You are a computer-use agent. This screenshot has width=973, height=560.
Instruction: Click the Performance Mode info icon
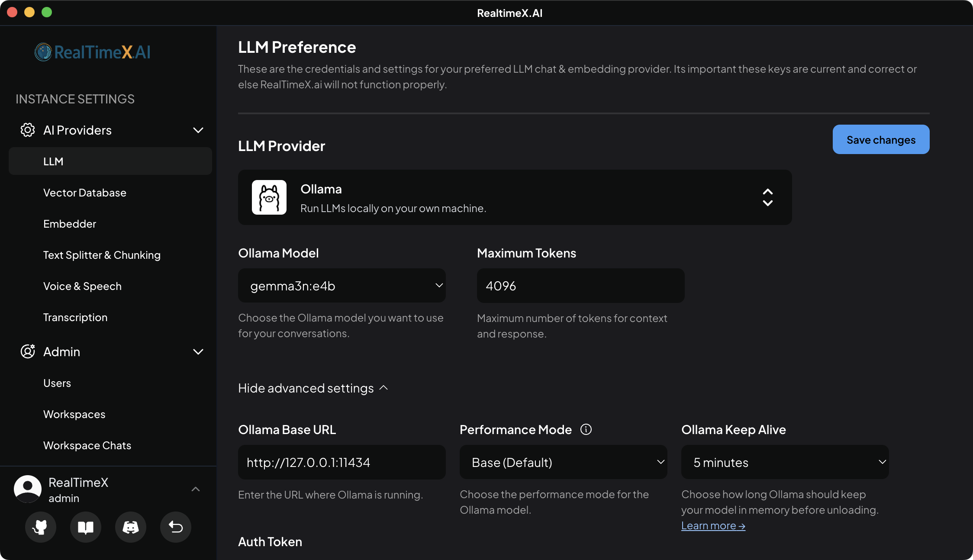tap(586, 429)
